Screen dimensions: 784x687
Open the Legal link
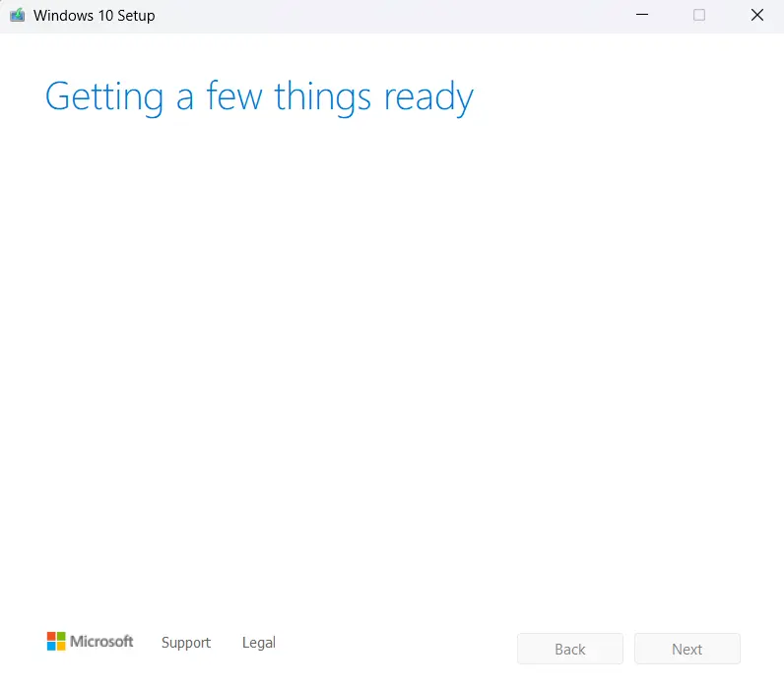[x=258, y=643]
